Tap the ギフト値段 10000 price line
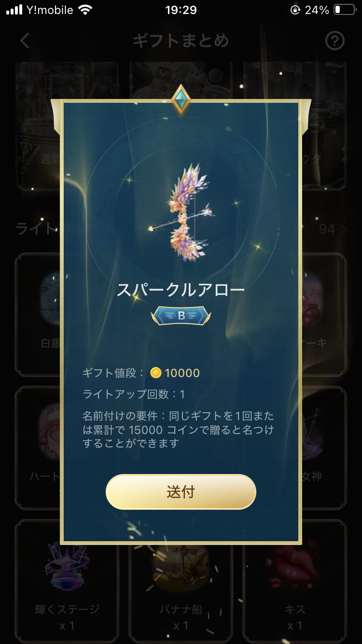Viewport: 362px width, 644px height. pos(141,373)
